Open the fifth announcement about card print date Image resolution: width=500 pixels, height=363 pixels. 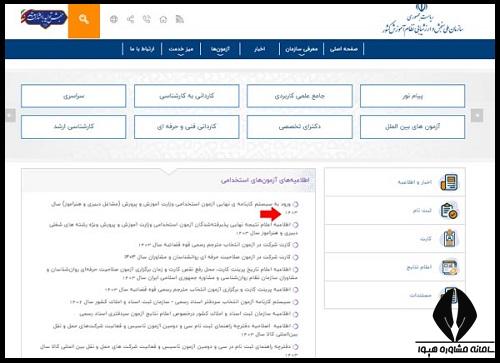171,273
